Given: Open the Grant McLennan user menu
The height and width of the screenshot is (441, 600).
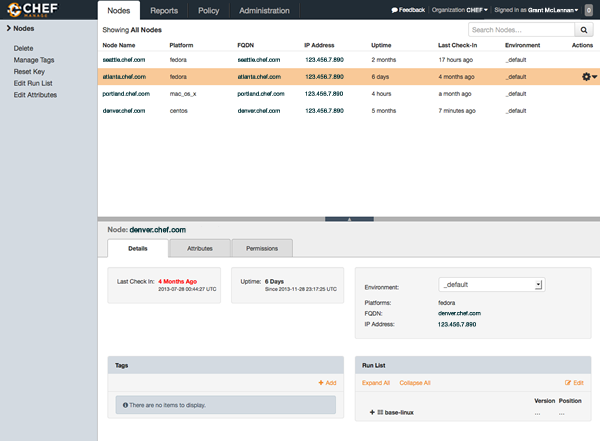Looking at the screenshot, I should pos(546,10).
